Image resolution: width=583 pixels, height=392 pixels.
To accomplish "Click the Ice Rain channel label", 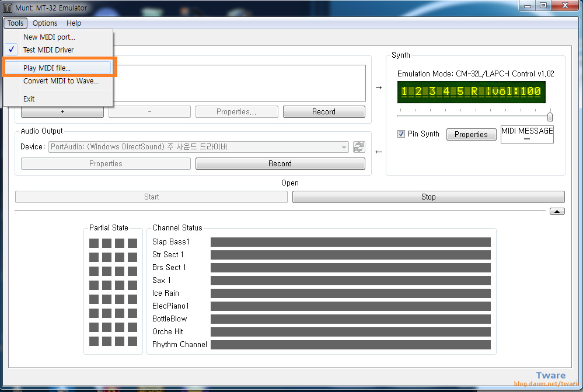I will [x=166, y=293].
